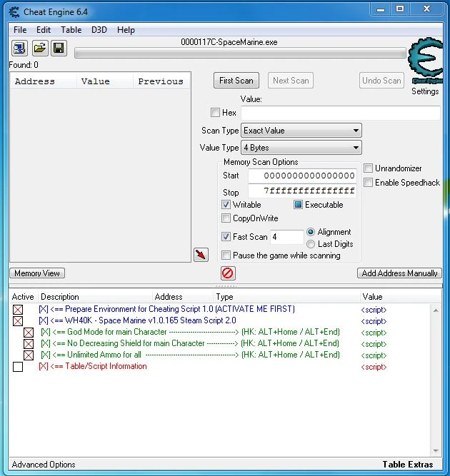
Task: Activate Table/Script Information checkbox
Action: [18, 367]
